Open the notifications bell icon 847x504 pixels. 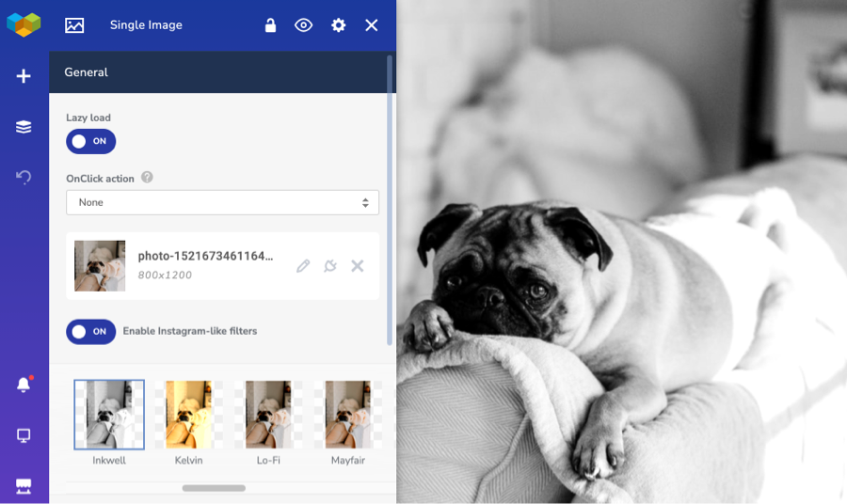click(24, 385)
